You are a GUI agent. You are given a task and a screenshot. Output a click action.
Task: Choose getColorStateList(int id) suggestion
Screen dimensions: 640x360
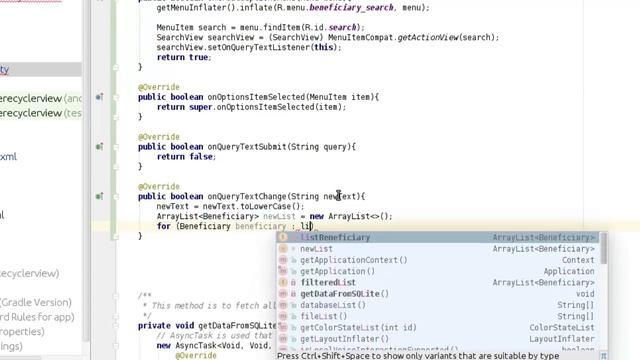[x=438, y=327]
